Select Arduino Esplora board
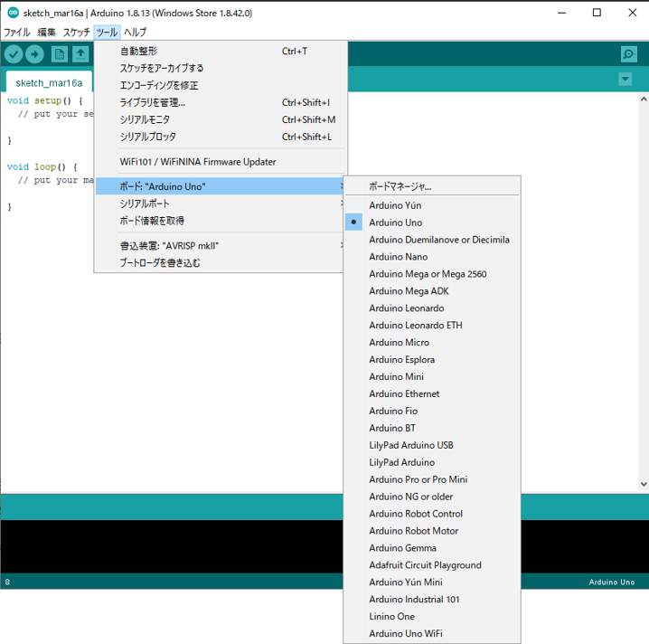This screenshot has width=649, height=644. [x=432, y=359]
